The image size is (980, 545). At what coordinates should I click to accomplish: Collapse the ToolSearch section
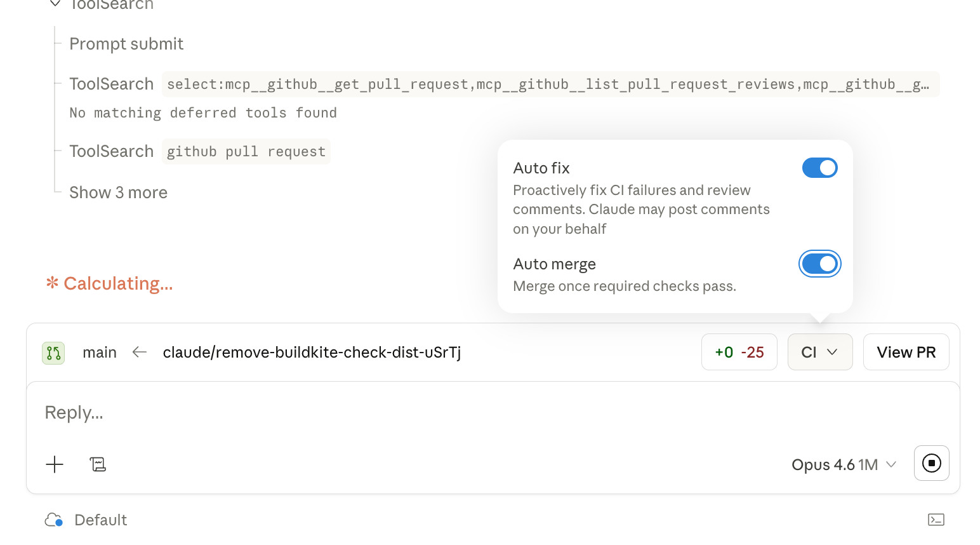tap(54, 5)
